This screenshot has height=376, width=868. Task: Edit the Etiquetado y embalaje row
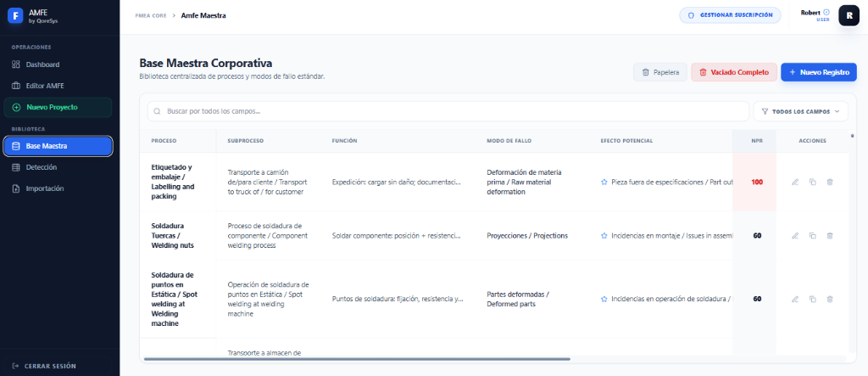point(795,182)
